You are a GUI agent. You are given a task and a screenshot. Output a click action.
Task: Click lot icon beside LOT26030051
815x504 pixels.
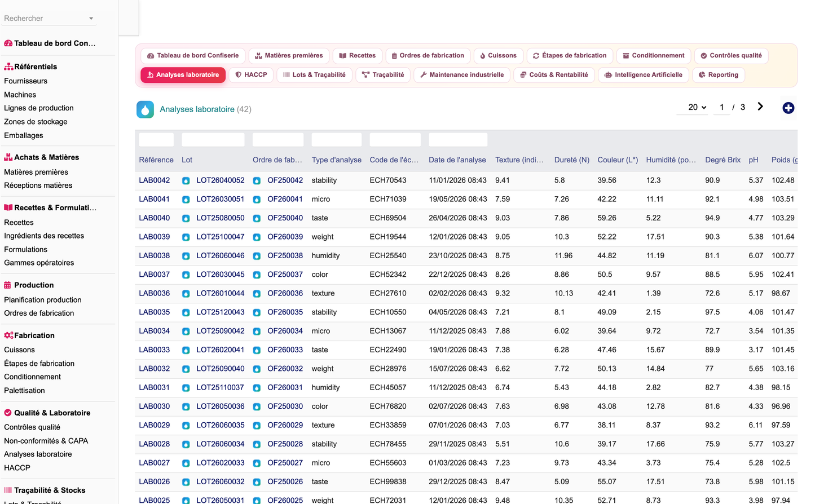click(186, 200)
